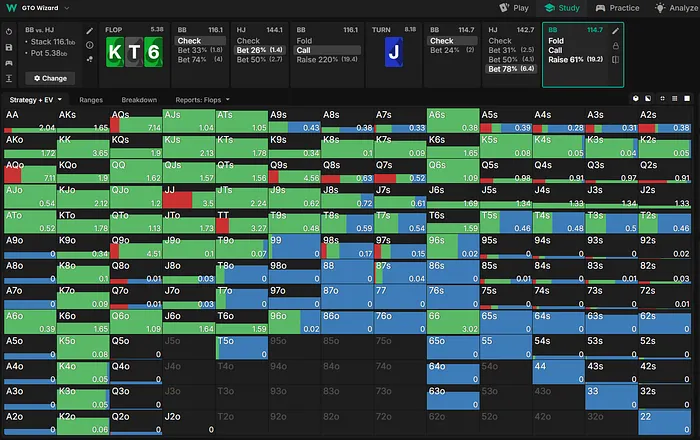700x440 pixels.
Task: Switch to the Ranges tab
Action: click(91, 100)
